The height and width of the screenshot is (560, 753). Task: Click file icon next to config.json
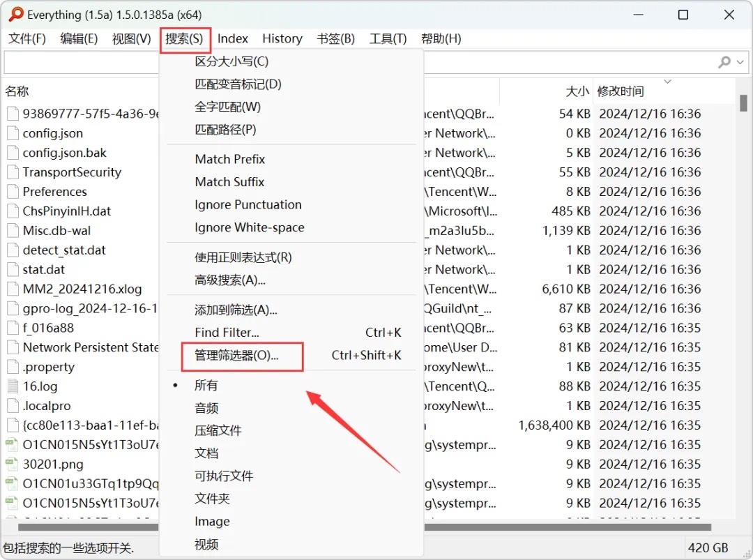13,133
